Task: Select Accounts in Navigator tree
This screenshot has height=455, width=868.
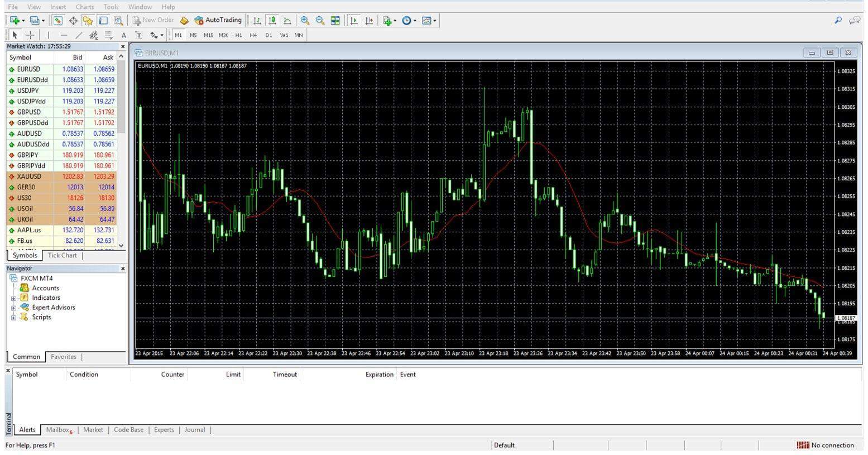Action: click(45, 288)
